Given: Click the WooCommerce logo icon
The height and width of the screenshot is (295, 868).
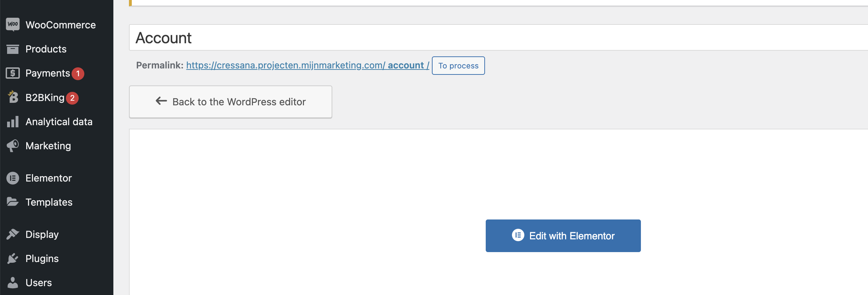Looking at the screenshot, I should [x=13, y=24].
